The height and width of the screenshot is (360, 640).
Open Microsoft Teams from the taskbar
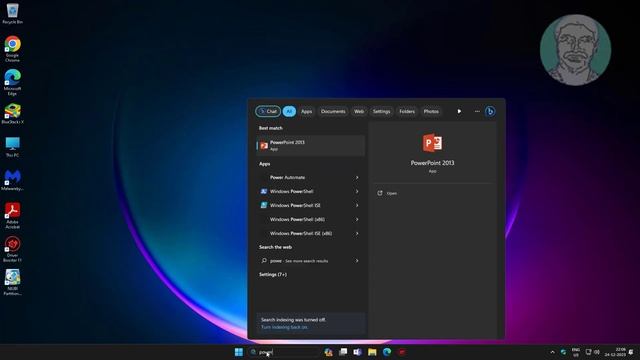[x=357, y=352]
